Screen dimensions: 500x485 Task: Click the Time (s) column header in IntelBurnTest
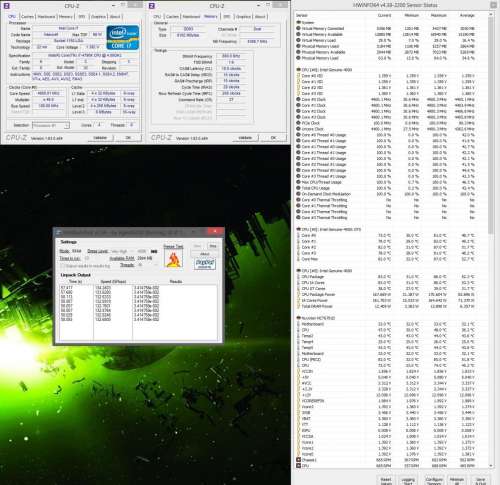76,282
